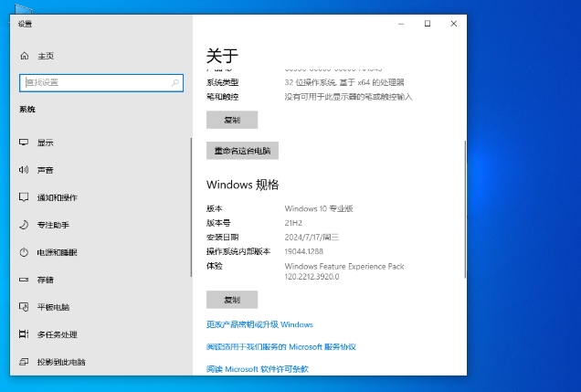Open 更改产品密钥或升级 Windows link
Viewport: 581px width, 392px height.
click(259, 324)
